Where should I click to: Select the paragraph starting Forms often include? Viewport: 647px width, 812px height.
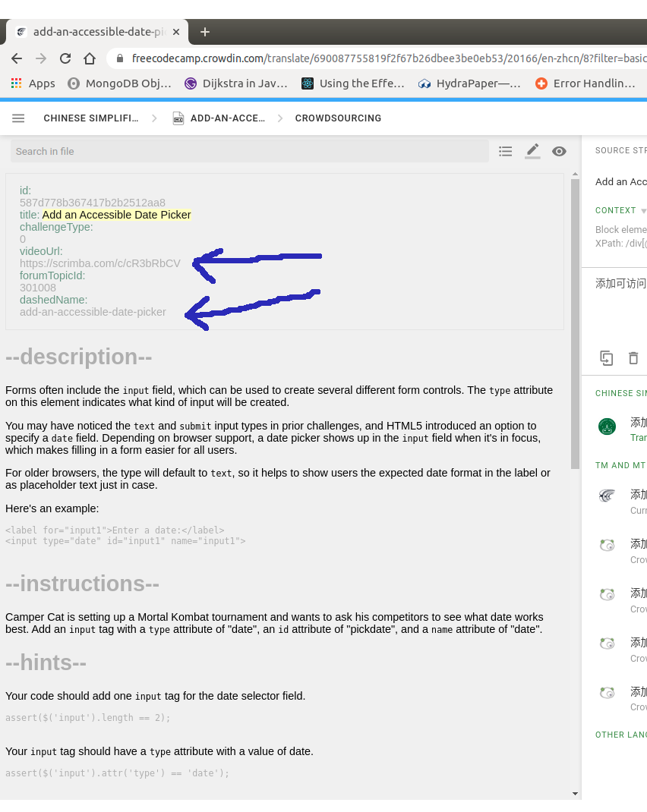[279, 396]
